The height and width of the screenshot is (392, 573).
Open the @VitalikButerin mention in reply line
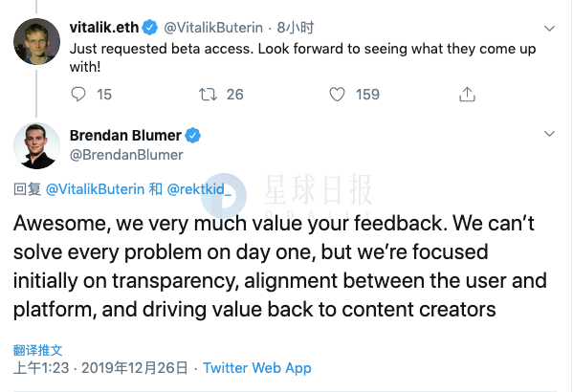click(x=95, y=189)
